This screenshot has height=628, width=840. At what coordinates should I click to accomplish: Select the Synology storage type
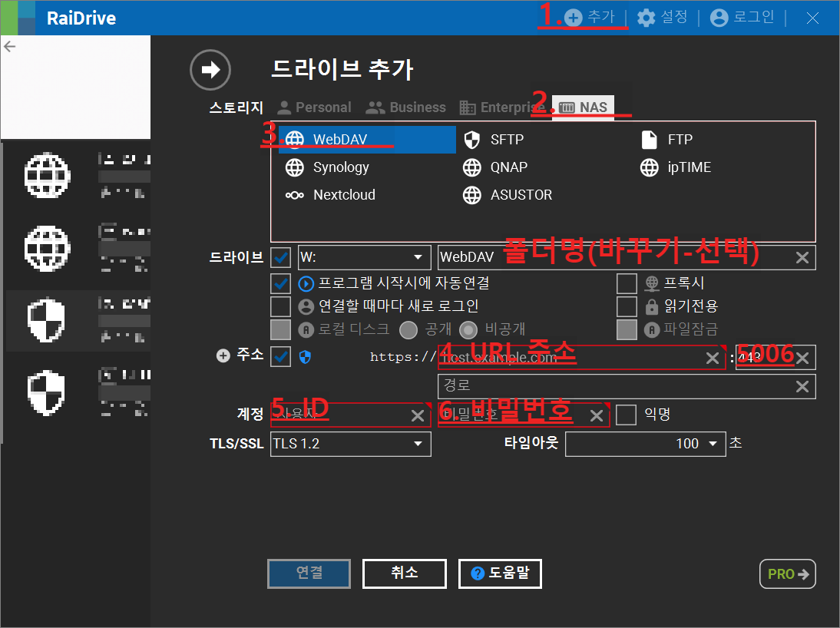[327, 167]
